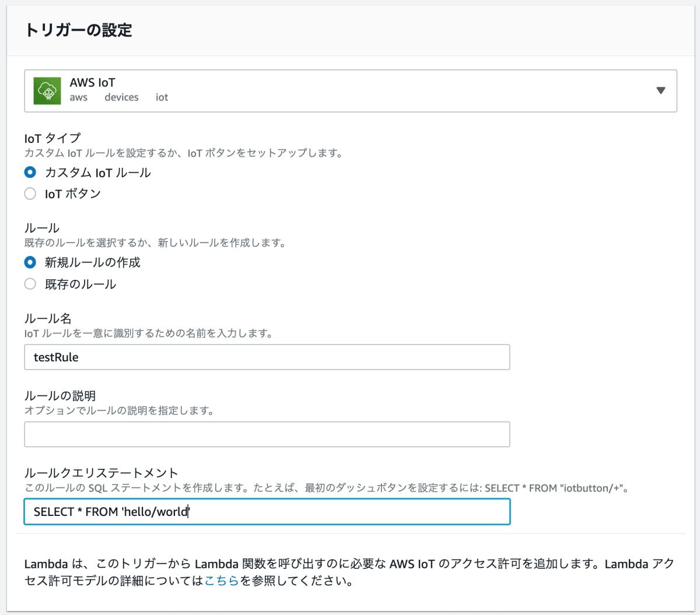Choose 既存のルール radio option
Viewport: 700px width, 615px height.
(x=30, y=284)
